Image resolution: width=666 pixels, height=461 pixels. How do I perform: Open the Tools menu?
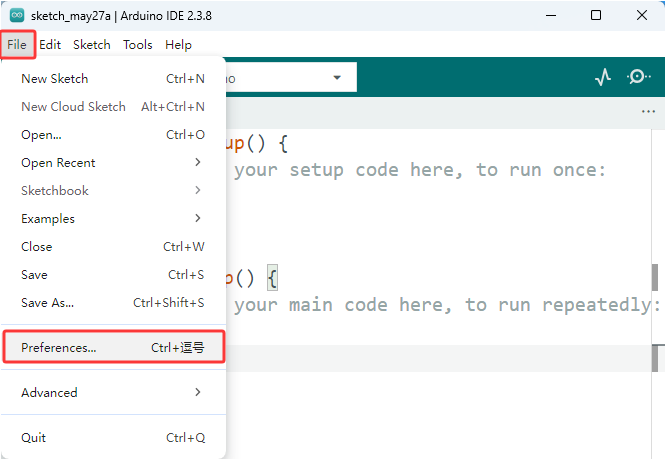[138, 45]
